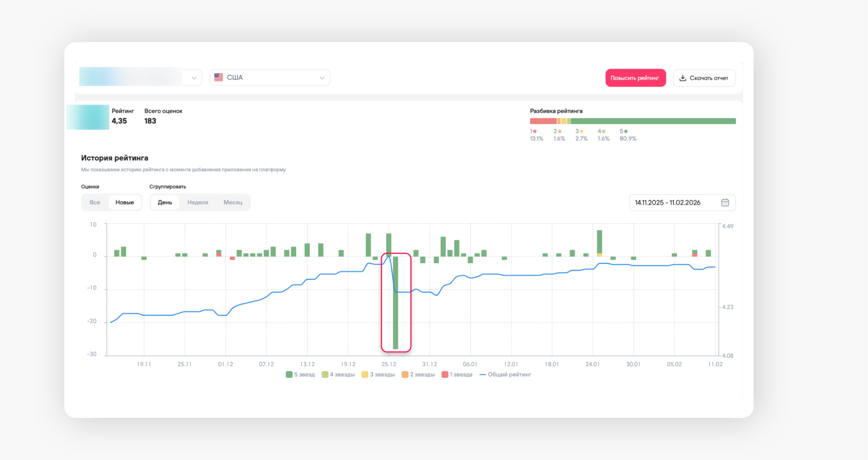This screenshot has width=868, height=460.
Task: Click the download icon beside Скачать отчет
Action: (x=682, y=78)
